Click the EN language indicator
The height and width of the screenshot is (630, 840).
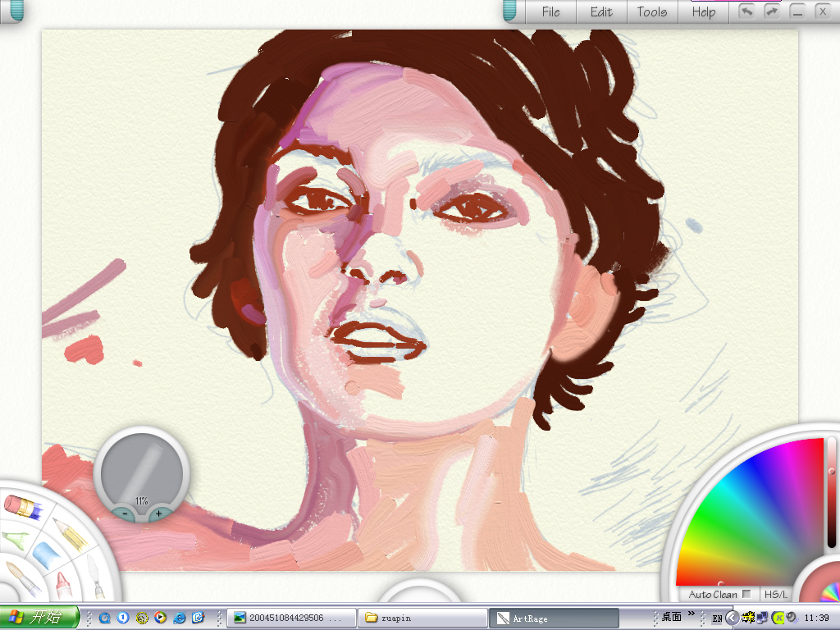717,619
